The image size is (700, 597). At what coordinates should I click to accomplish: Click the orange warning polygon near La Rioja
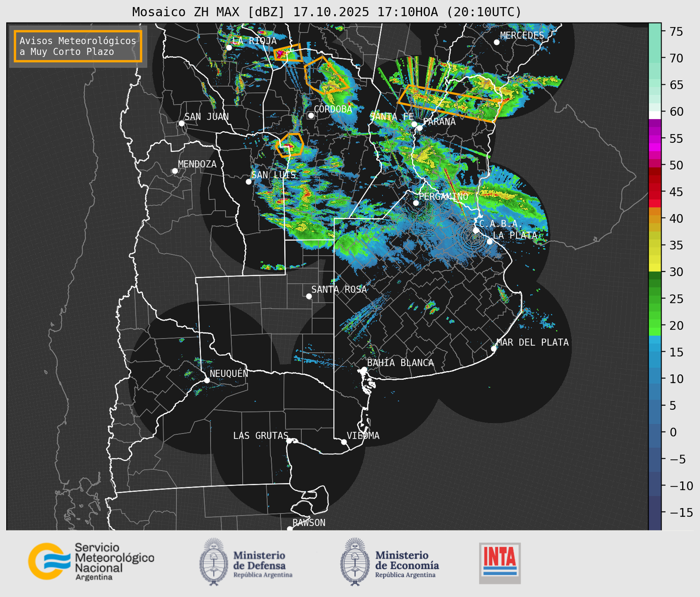(x=288, y=53)
